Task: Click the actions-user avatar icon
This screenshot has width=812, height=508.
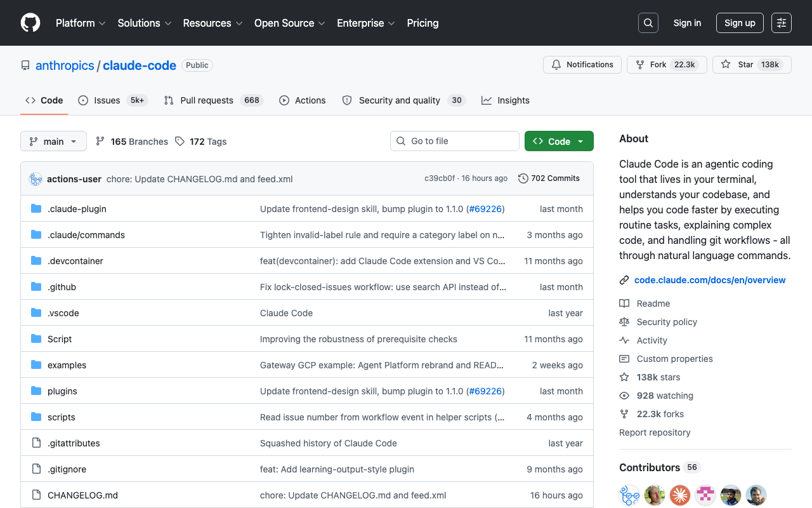Action: click(x=36, y=179)
